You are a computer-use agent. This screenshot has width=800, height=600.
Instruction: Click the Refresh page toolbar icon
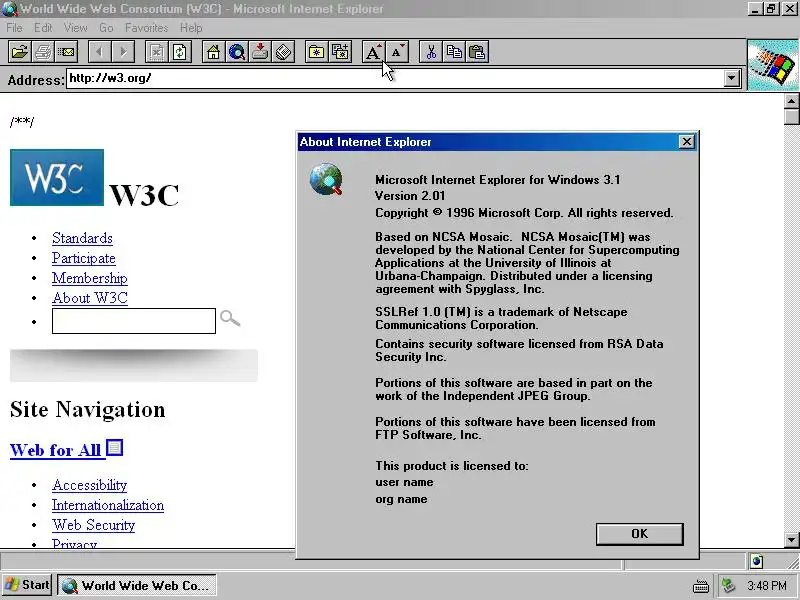[x=180, y=52]
